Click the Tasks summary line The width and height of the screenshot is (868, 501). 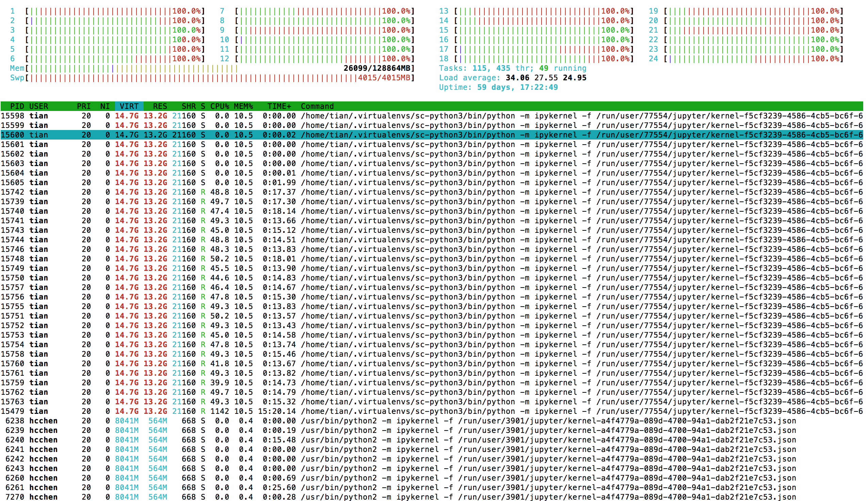[x=513, y=68]
